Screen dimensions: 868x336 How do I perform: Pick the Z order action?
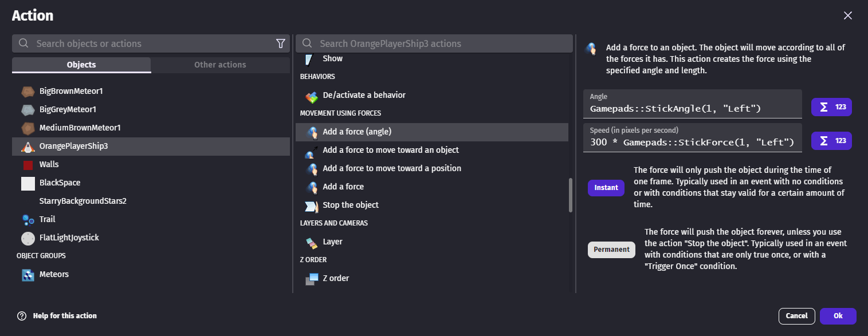point(335,278)
